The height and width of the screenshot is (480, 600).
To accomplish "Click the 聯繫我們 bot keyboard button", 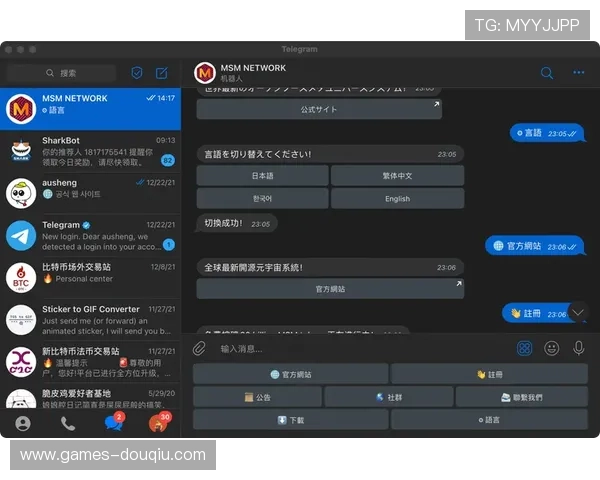I will pos(522,397).
